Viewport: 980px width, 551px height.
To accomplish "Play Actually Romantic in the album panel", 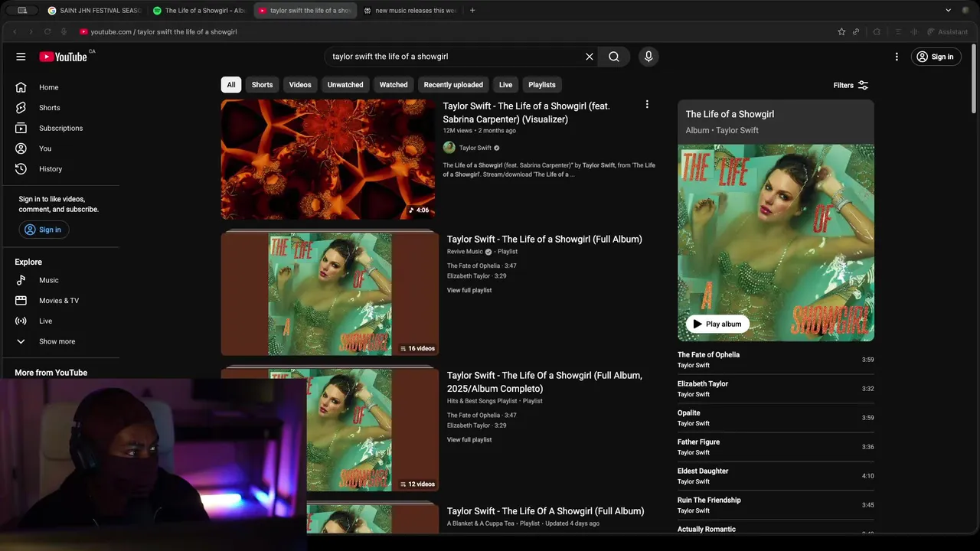I will tap(776, 530).
